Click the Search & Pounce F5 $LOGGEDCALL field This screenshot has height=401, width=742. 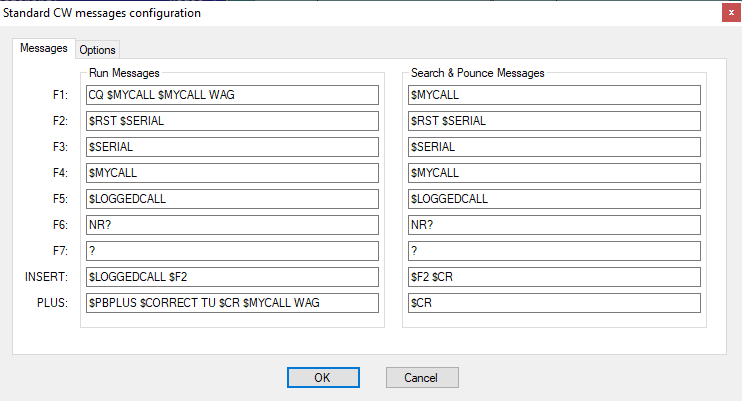coord(554,199)
